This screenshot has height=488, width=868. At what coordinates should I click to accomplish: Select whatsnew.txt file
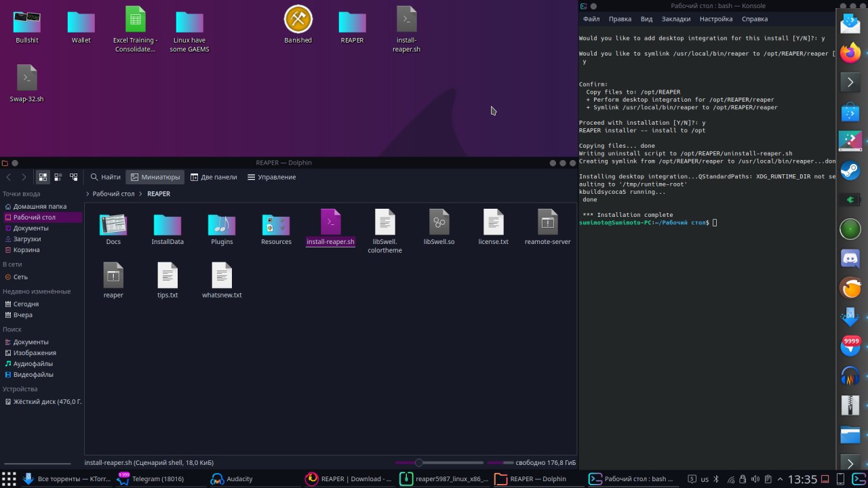(x=222, y=281)
